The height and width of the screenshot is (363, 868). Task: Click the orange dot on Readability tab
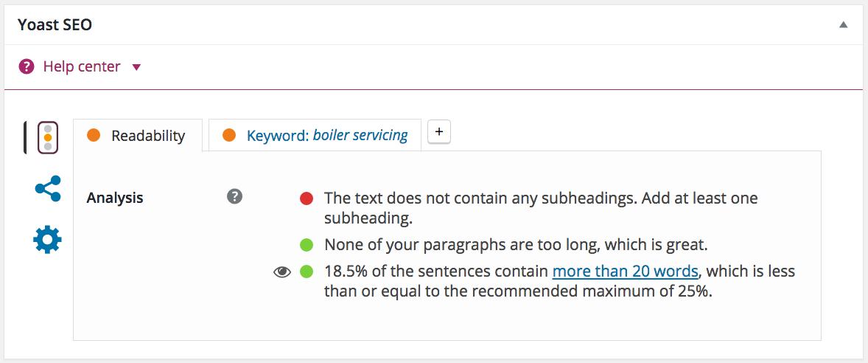pyautogui.click(x=94, y=135)
